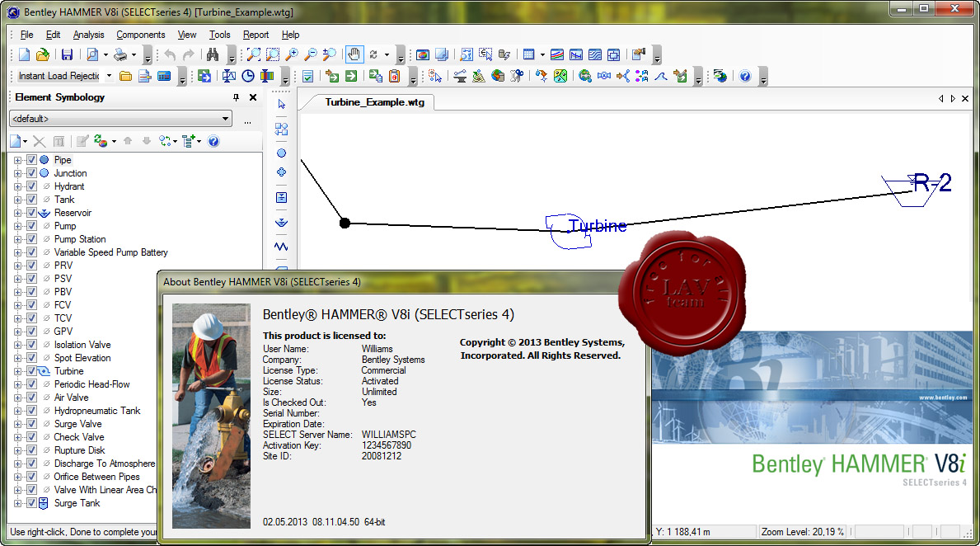Expand the Turbine tree node

click(x=17, y=371)
